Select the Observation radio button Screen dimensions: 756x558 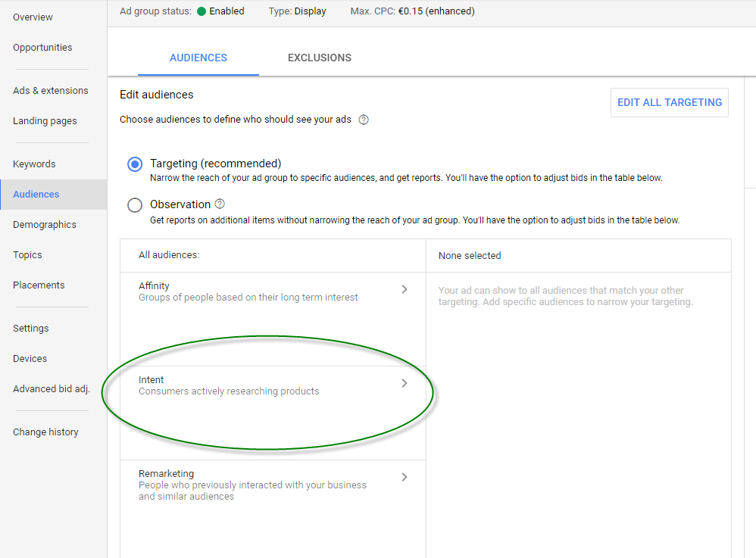[135, 204]
